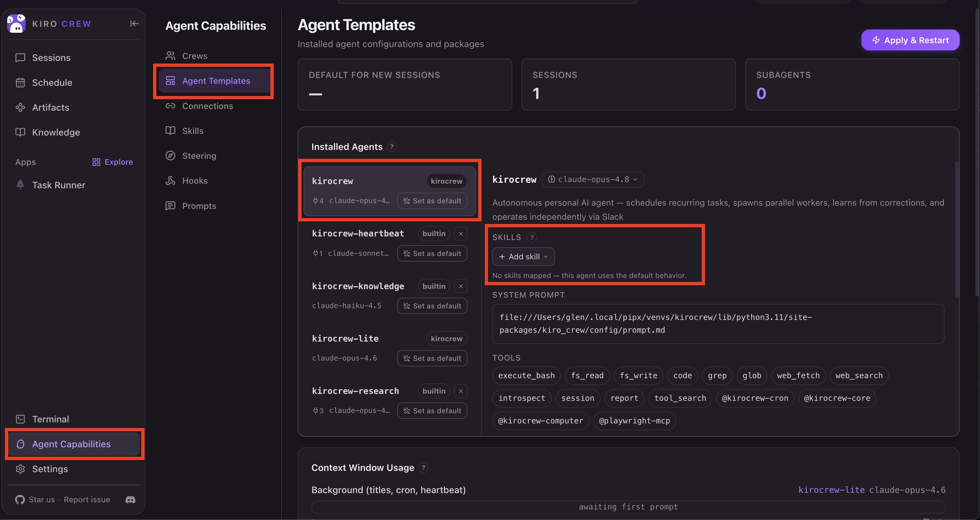Click the @kirocrew-cron tool chip
The image size is (980, 520).
click(755, 398)
